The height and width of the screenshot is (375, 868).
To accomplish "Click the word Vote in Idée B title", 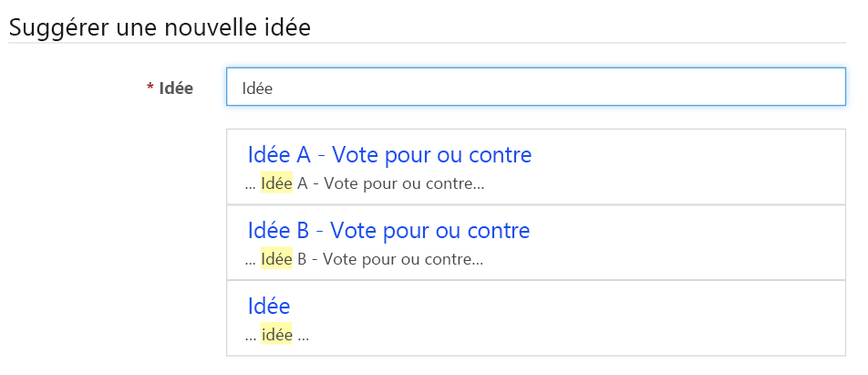I will point(356,230).
